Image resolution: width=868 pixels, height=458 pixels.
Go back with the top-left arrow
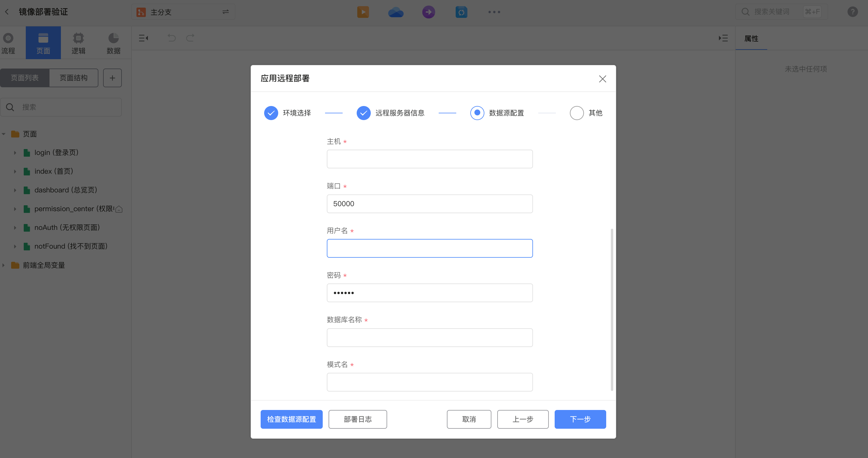[7, 12]
